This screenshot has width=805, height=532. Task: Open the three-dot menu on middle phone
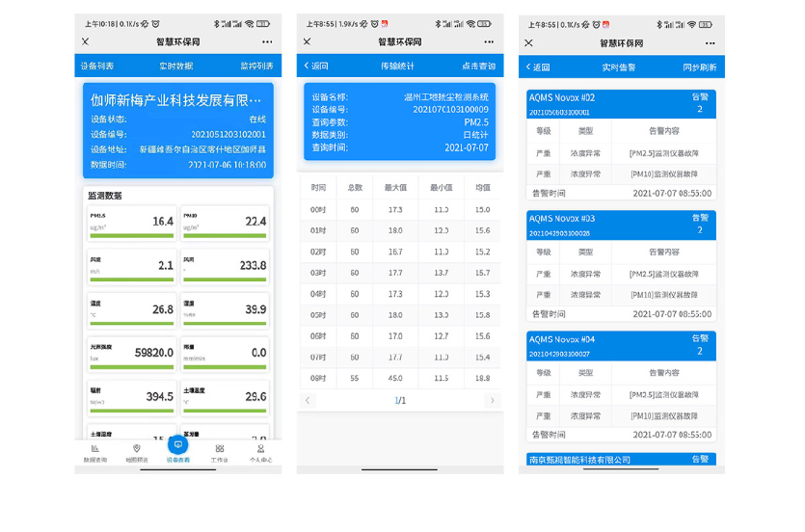(x=489, y=42)
